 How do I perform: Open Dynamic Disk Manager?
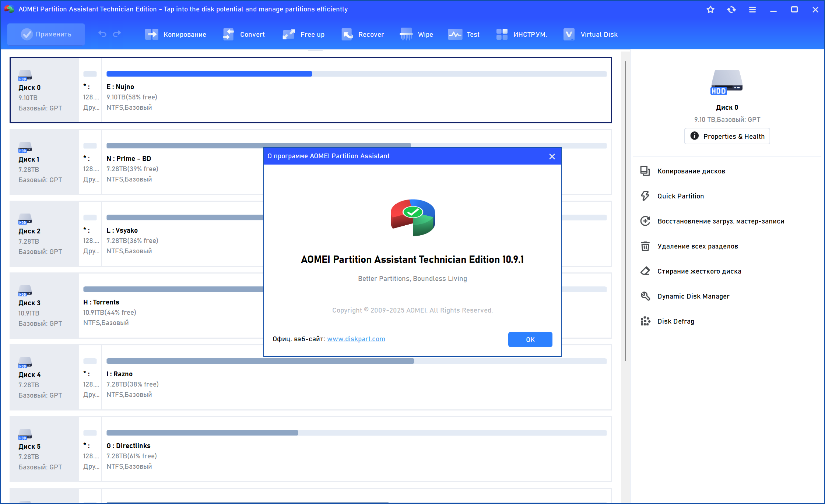693,296
